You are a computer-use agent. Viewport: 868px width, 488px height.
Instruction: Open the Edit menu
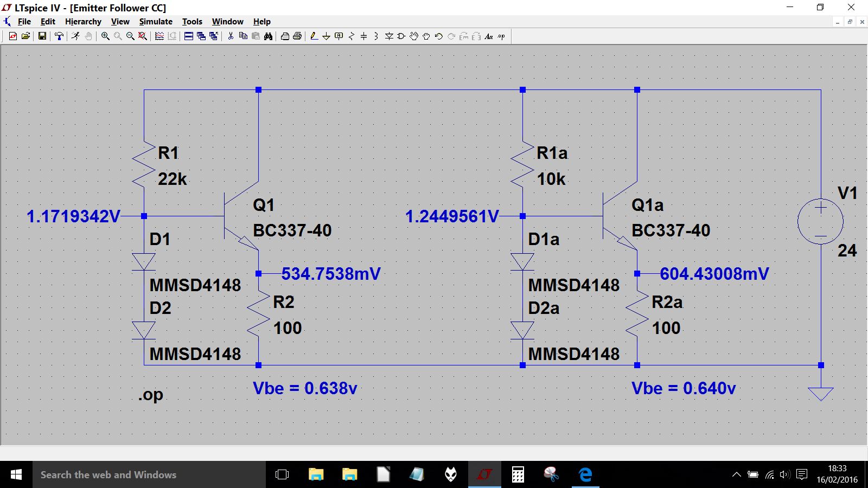coord(48,22)
